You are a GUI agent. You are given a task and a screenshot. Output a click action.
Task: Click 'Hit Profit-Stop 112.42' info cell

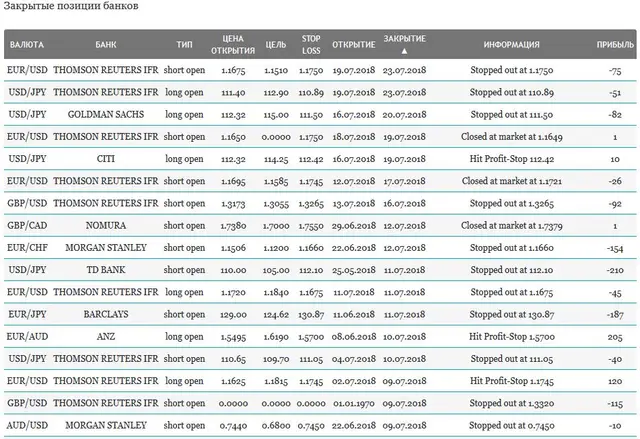[x=511, y=159]
